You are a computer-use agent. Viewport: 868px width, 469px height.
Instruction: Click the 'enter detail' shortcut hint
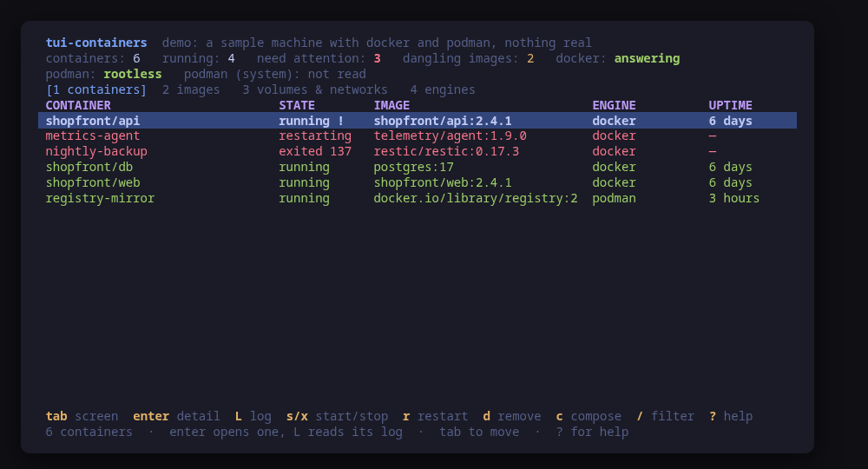[x=176, y=416]
